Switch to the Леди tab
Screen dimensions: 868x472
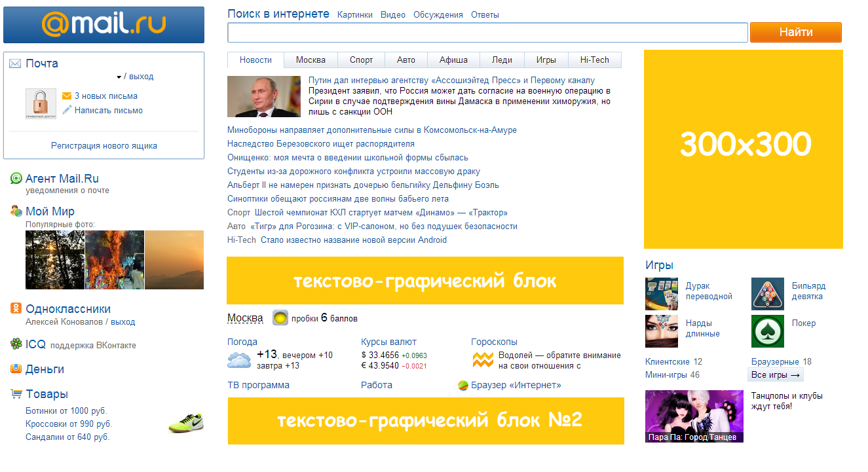click(x=502, y=60)
